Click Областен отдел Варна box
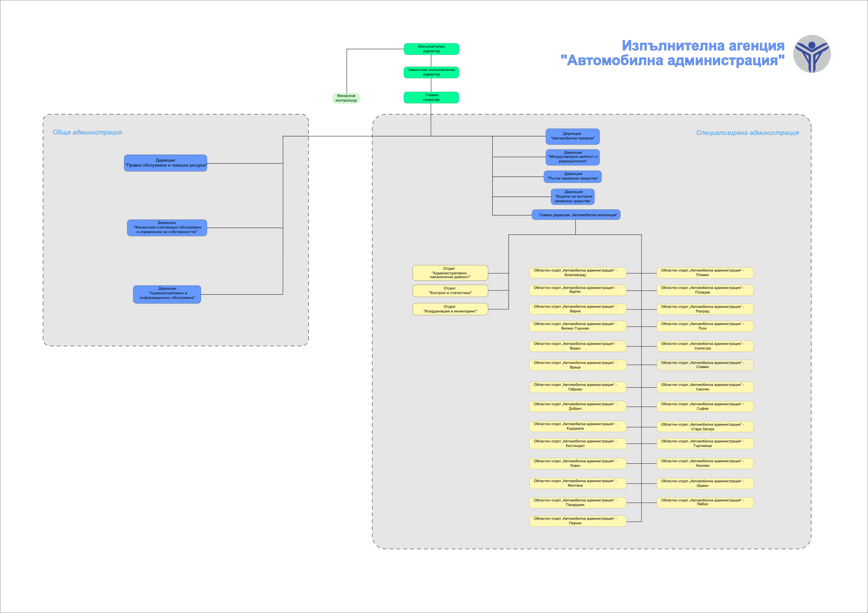Image resolution: width=868 pixels, height=613 pixels. pyautogui.click(x=578, y=309)
